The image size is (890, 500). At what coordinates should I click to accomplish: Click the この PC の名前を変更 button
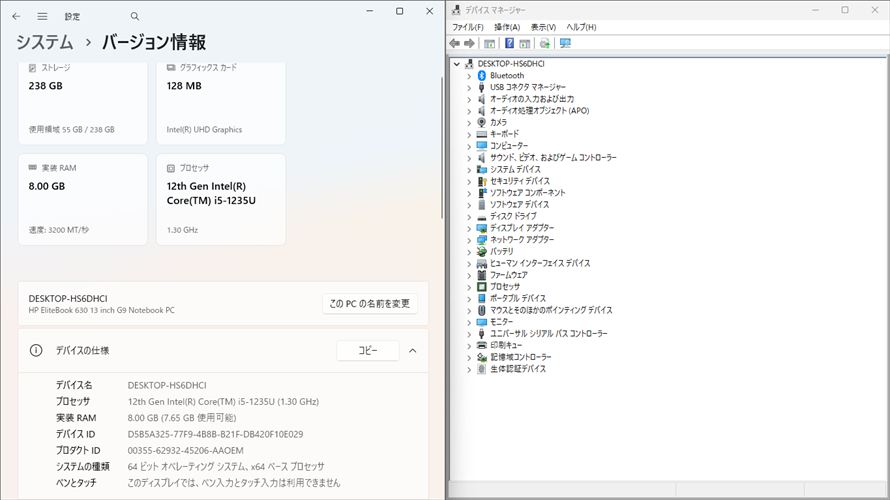pos(370,303)
